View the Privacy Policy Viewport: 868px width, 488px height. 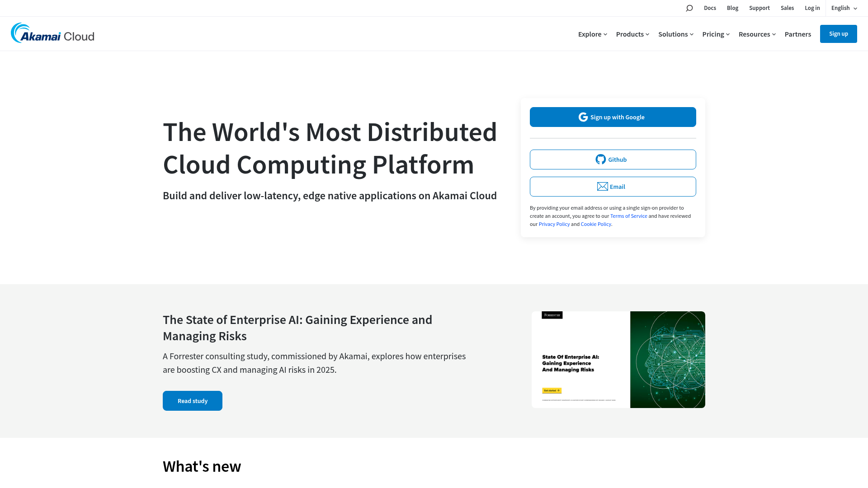[x=554, y=224]
